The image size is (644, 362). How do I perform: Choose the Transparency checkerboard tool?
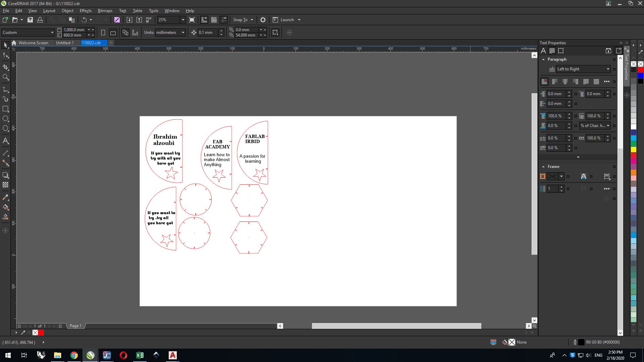pos(5,185)
